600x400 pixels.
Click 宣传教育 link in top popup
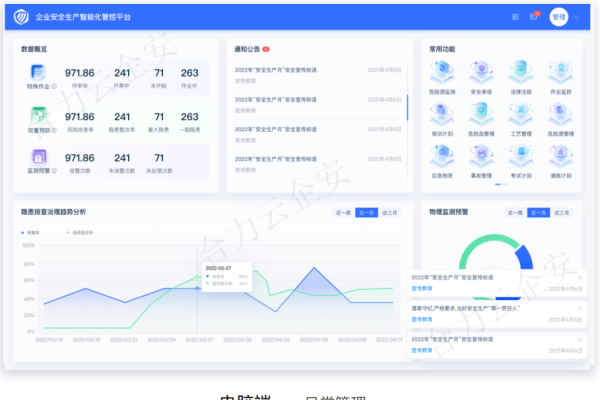[x=422, y=288]
